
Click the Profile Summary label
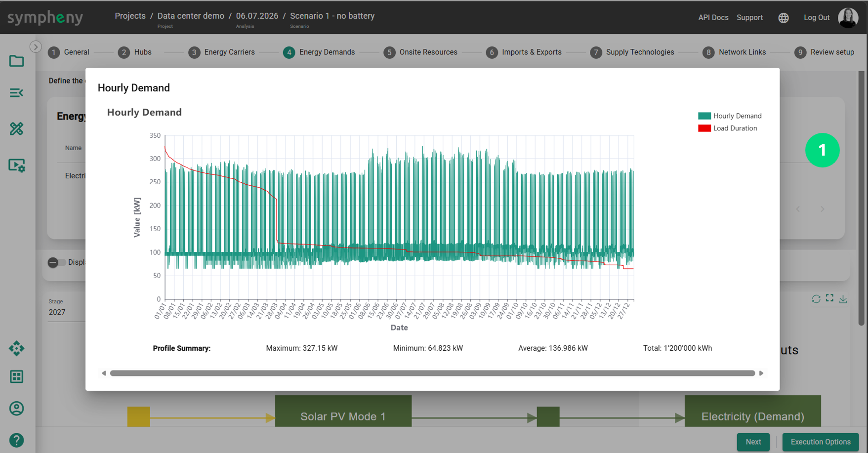click(x=181, y=348)
